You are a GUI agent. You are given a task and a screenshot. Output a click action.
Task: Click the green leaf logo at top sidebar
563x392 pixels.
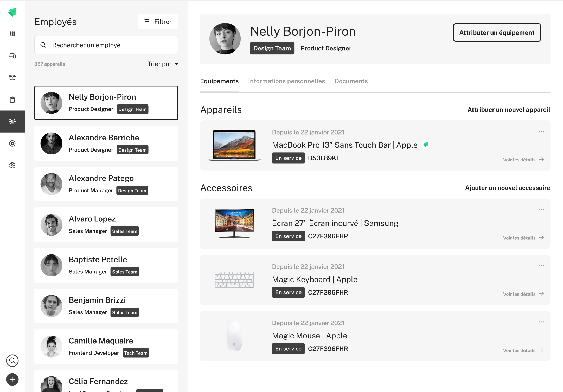(x=12, y=12)
